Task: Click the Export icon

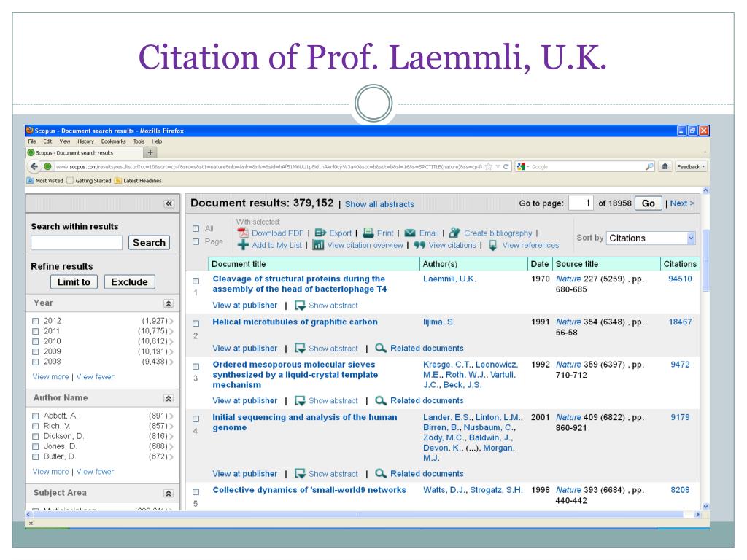Action: point(320,233)
